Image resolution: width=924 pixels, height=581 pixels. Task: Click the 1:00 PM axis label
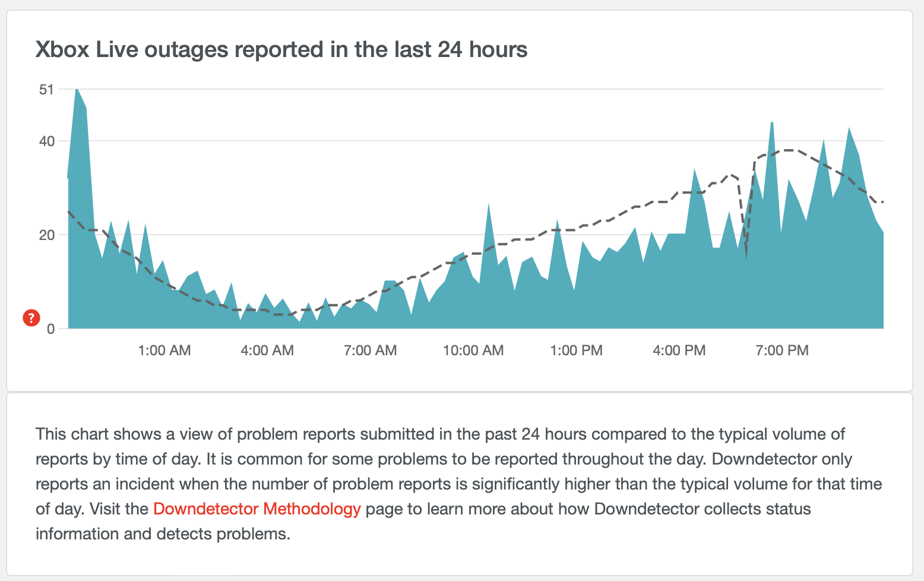pos(576,351)
